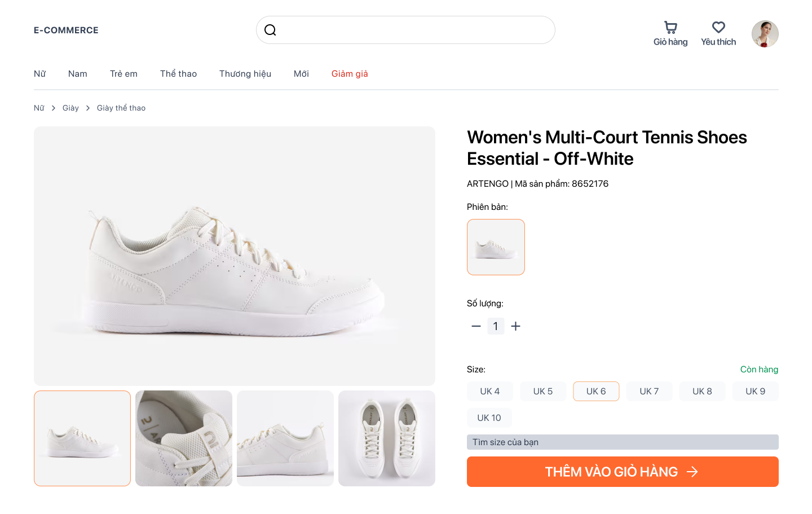Select the off-white version swatch under Phiên bản
The image size is (812, 514).
496,247
